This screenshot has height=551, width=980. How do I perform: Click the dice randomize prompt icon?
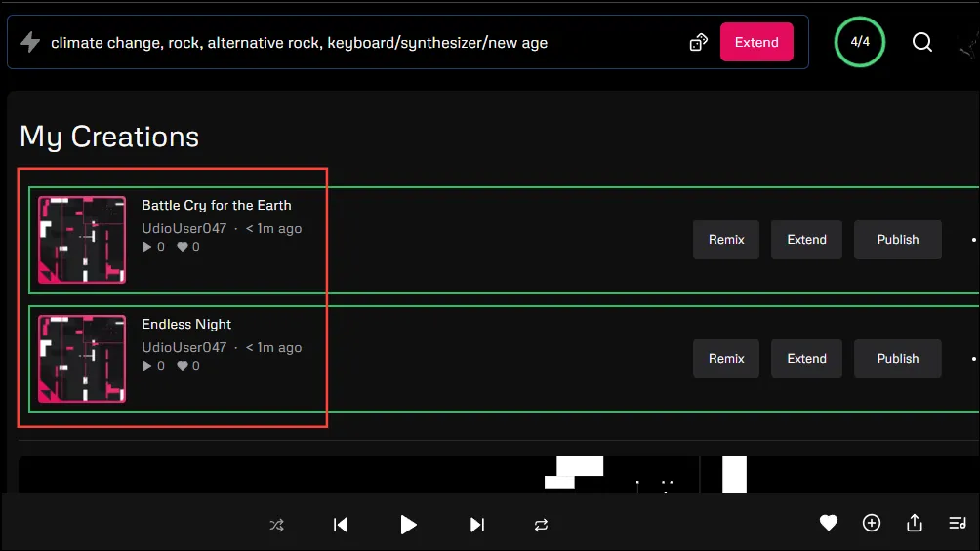point(698,42)
